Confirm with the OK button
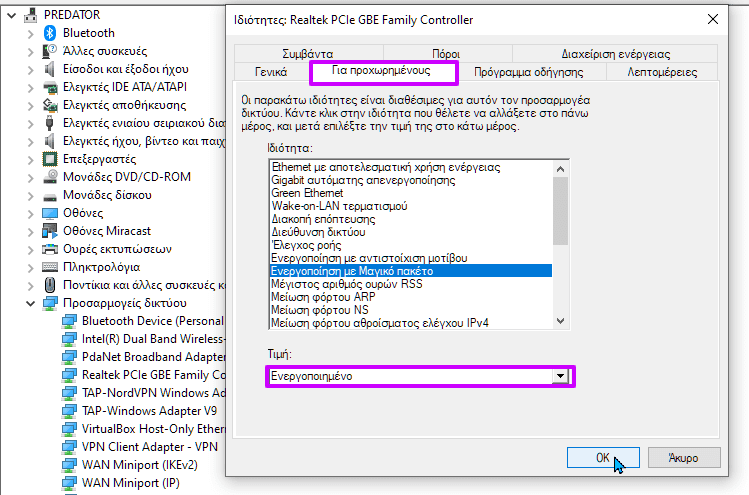The width and height of the screenshot is (749, 495). [x=603, y=458]
